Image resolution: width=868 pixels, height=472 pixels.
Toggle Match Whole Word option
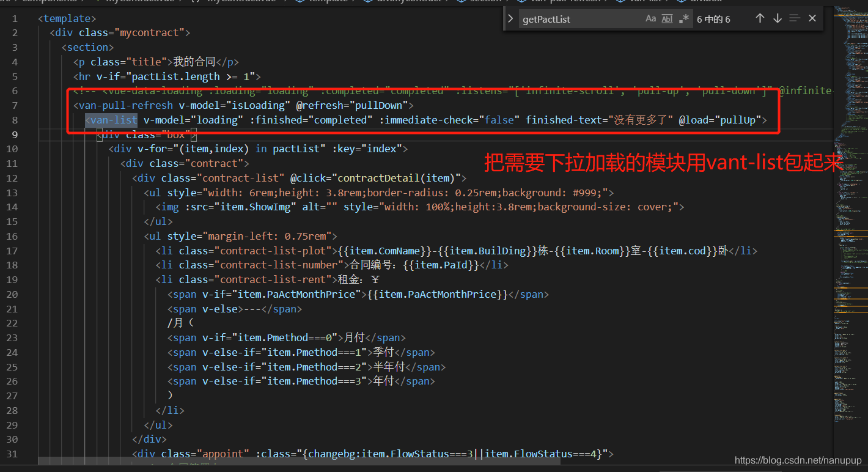click(667, 19)
